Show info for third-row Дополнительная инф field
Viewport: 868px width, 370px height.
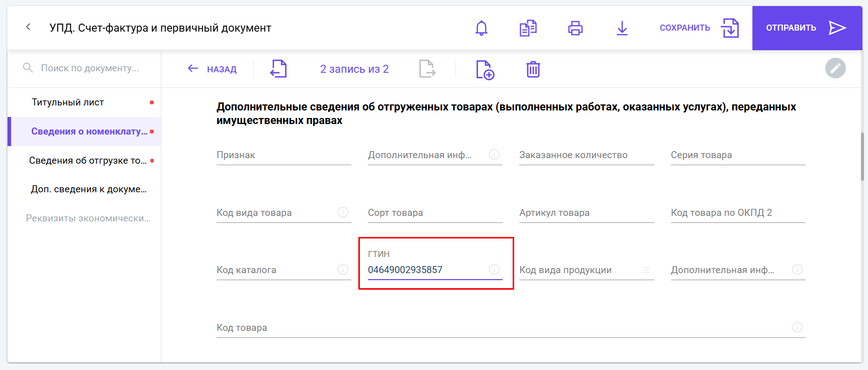pyautogui.click(x=797, y=270)
